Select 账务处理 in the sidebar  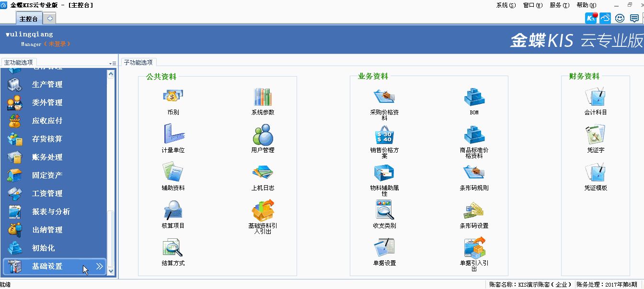tap(47, 157)
